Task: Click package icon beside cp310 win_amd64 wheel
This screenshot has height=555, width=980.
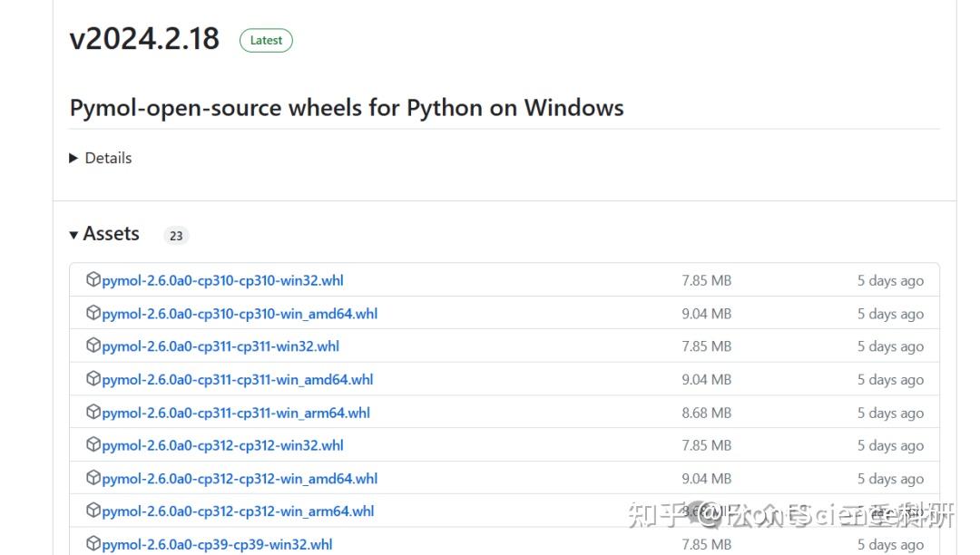Action: pos(93,313)
